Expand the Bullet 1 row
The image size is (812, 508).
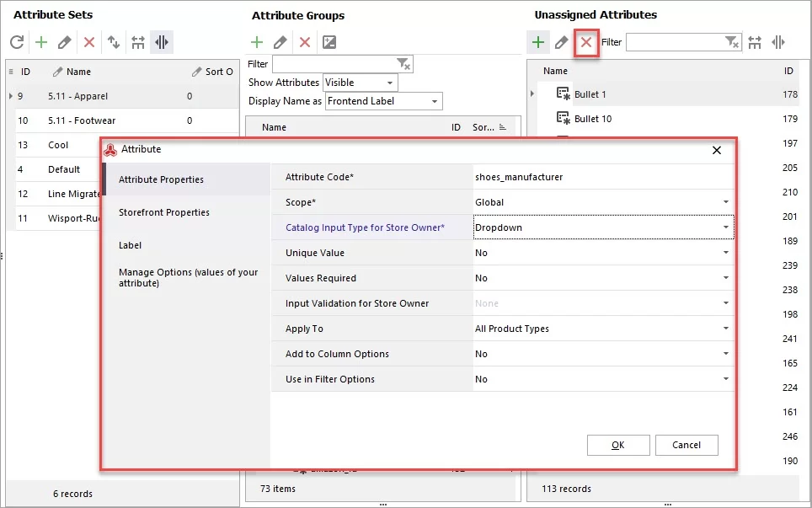[x=532, y=94]
